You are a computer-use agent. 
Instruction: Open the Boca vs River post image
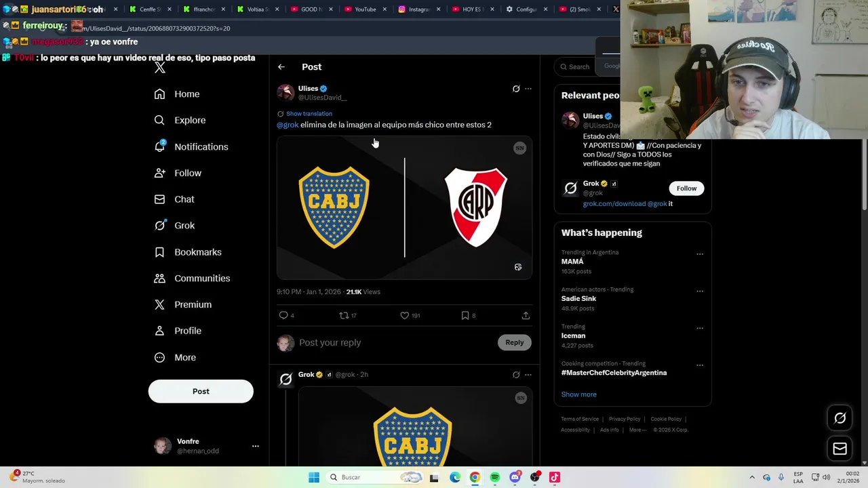point(404,207)
